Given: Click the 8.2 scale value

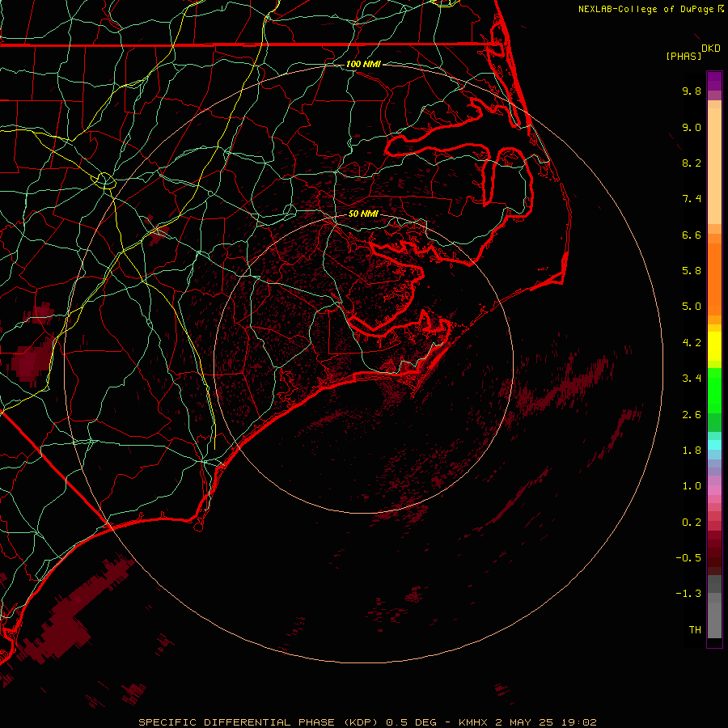Looking at the screenshot, I should click(692, 163).
